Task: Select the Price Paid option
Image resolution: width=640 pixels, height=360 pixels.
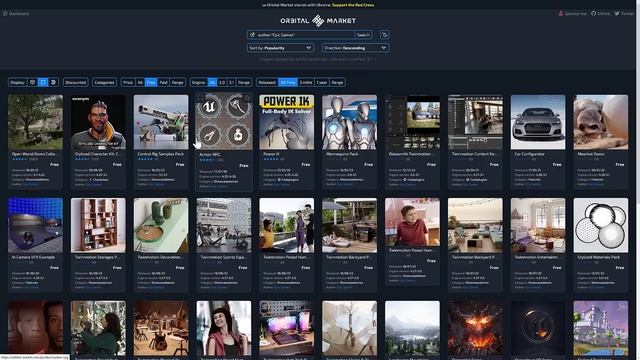Action: pyautogui.click(x=163, y=82)
